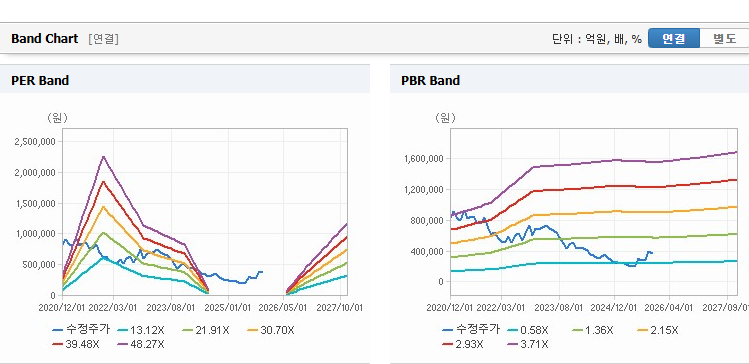Viewport: 749px width, 364px height.
Task: Click the 2025/01/01 date on PER chart axis
Action: pos(228,307)
